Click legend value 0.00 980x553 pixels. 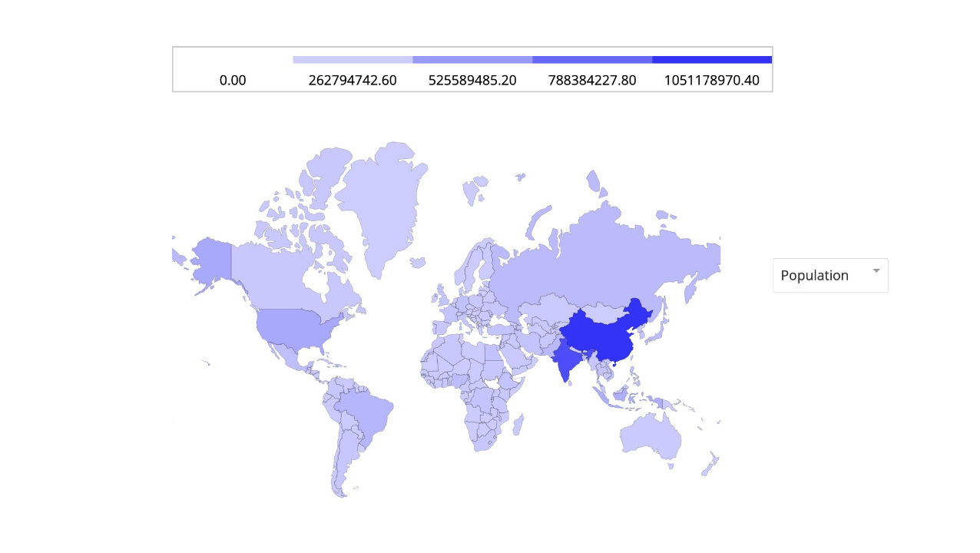coord(233,80)
